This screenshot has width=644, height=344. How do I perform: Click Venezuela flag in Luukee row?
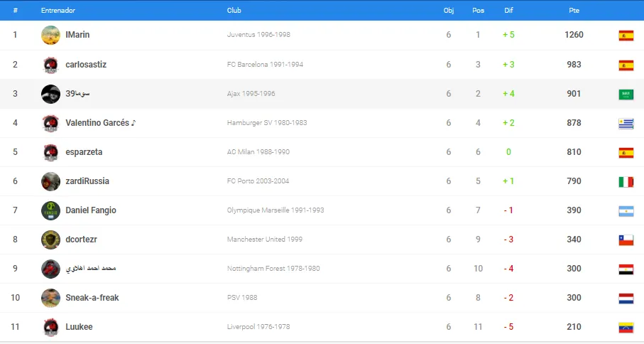(x=626, y=328)
